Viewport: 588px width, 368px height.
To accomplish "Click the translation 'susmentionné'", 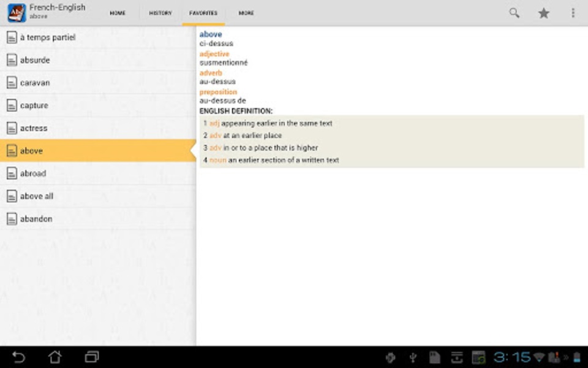I will [x=224, y=63].
